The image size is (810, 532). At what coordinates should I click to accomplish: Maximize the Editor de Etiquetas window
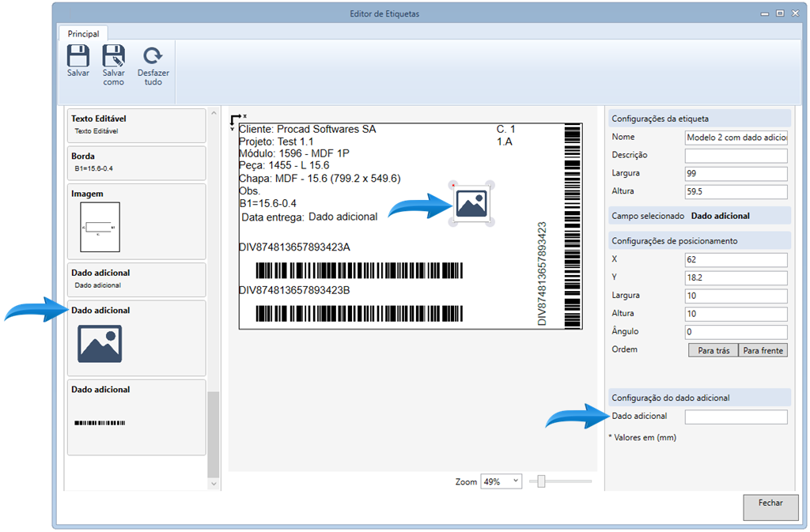[x=780, y=13]
